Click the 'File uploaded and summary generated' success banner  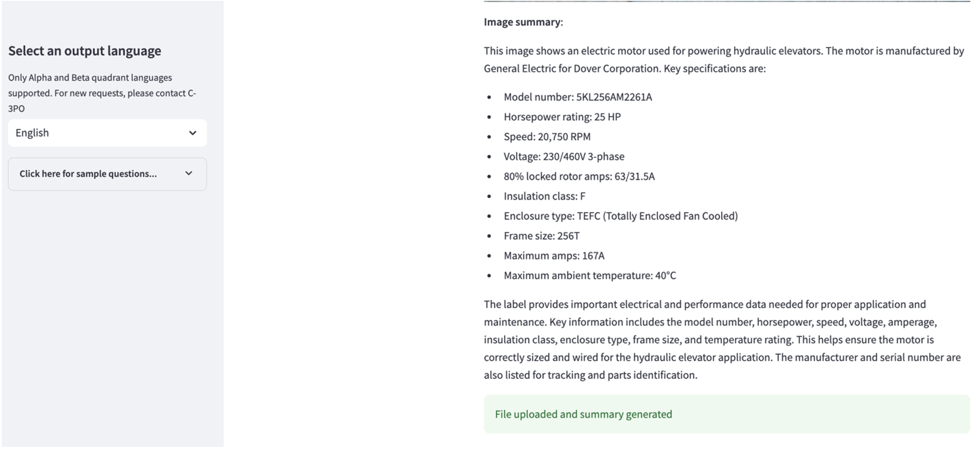click(583, 414)
